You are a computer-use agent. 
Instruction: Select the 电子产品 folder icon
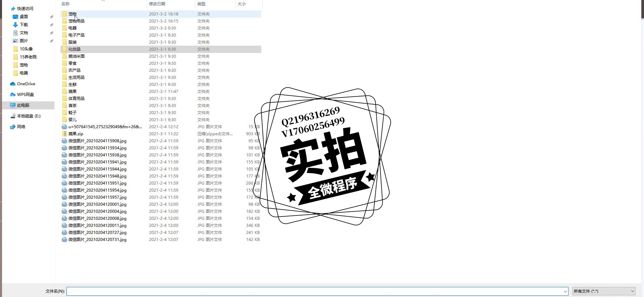coord(64,35)
